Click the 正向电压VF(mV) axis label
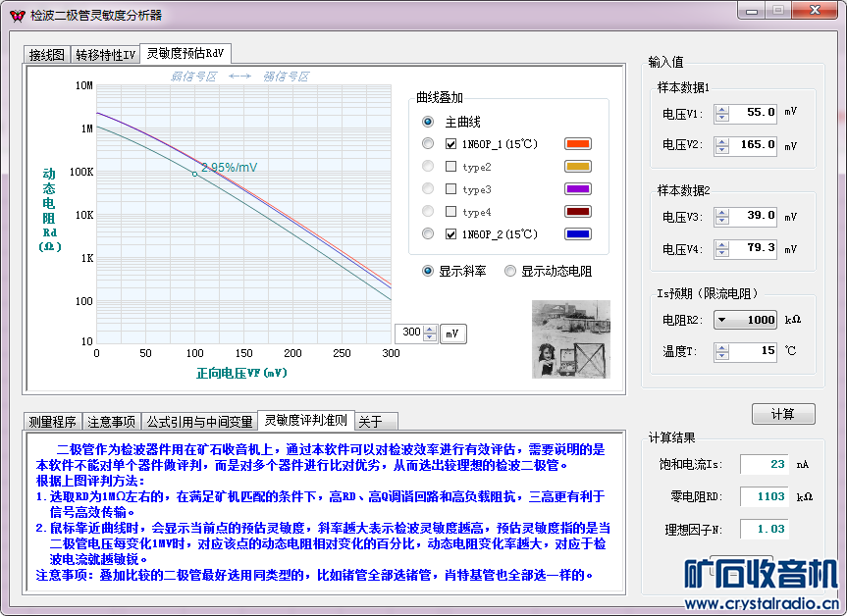The height and width of the screenshot is (616, 847). point(241,373)
